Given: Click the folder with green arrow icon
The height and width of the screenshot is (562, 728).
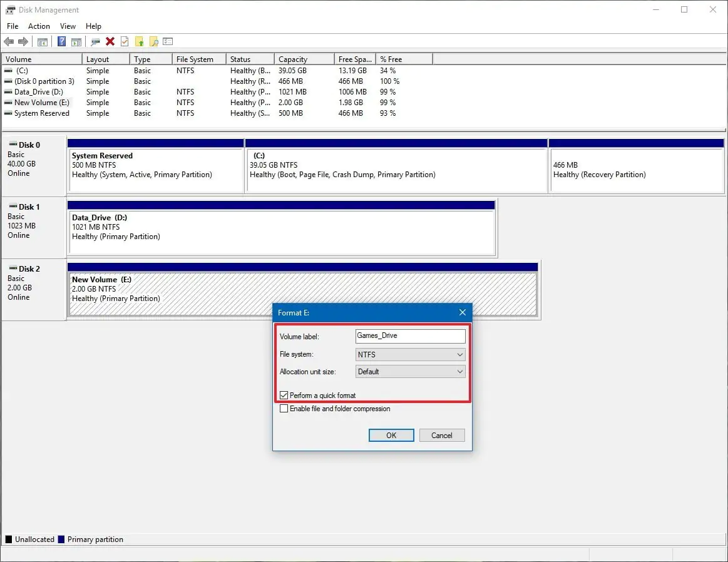Looking at the screenshot, I should click(139, 42).
